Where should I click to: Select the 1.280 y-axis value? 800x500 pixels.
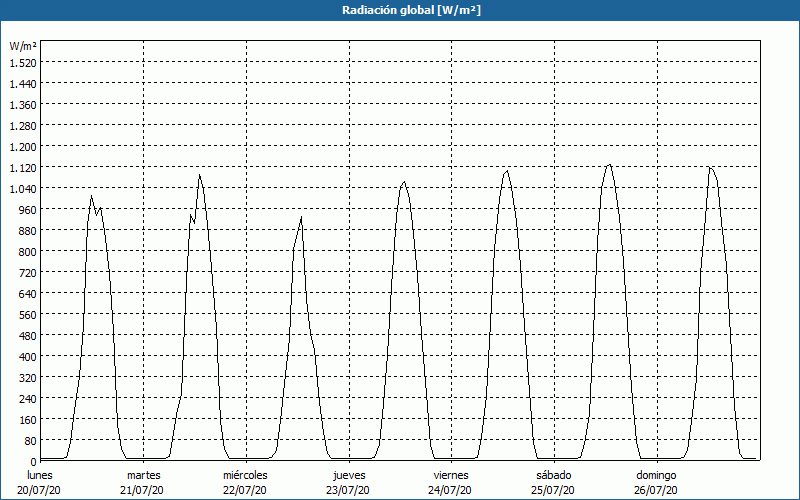tap(23, 126)
